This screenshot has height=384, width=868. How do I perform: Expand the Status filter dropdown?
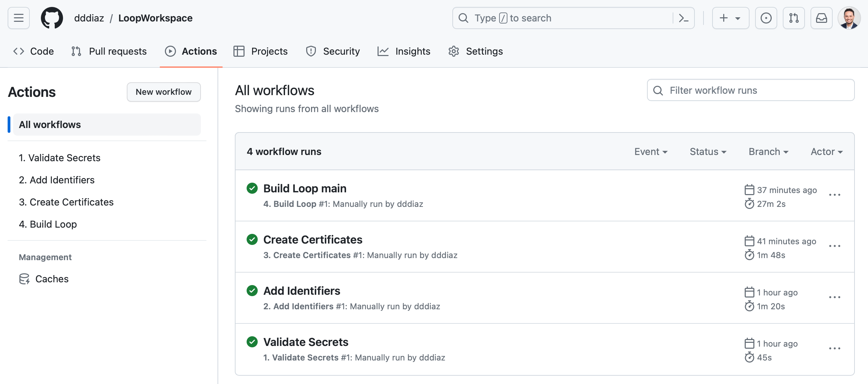[x=708, y=152]
